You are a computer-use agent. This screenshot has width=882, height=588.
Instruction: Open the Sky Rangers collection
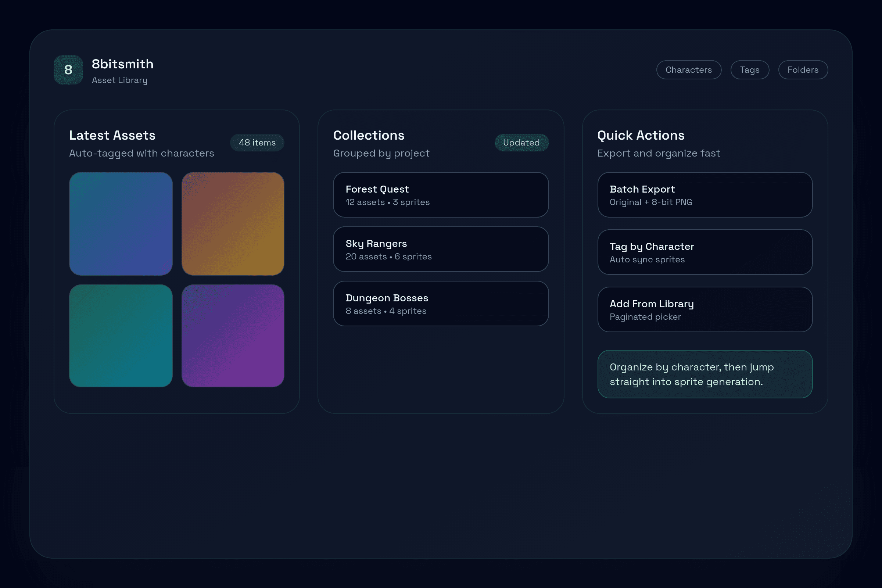point(441,250)
